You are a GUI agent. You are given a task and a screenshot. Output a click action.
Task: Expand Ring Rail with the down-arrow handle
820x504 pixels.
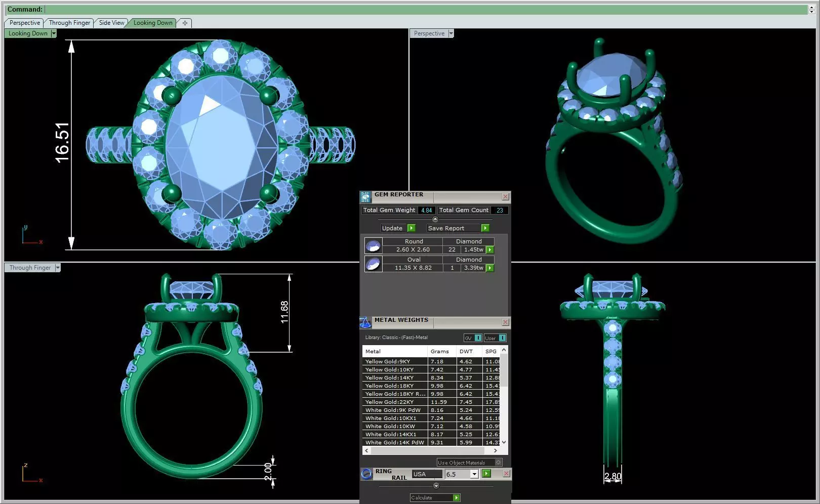(x=436, y=486)
